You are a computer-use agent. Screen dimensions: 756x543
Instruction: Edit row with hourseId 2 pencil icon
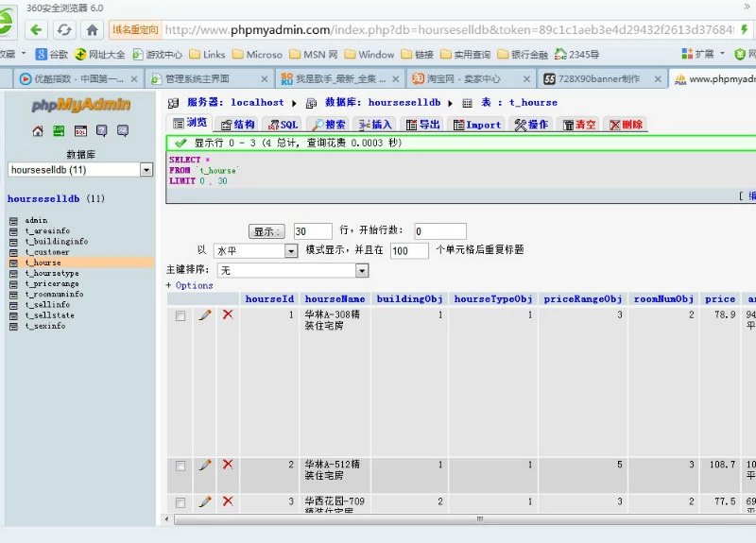[205, 465]
